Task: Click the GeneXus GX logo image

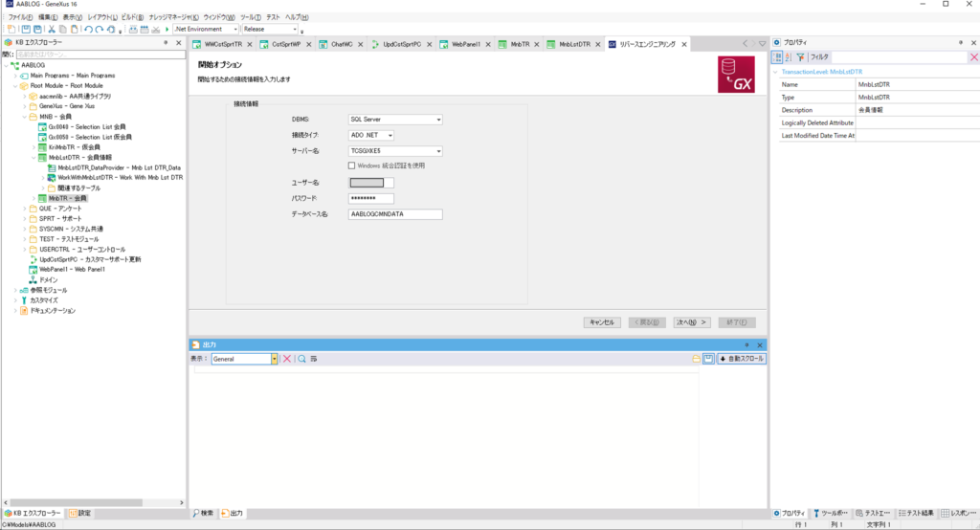Action: click(736, 75)
